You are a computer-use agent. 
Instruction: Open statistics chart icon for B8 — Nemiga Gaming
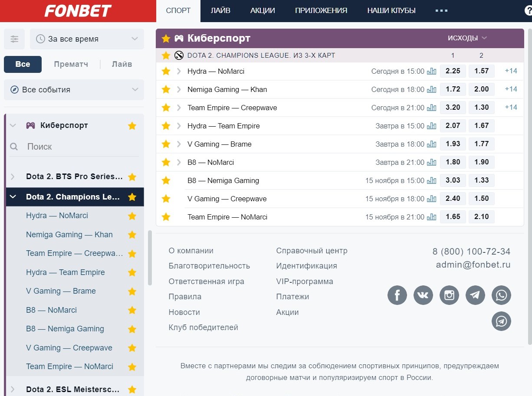point(431,180)
